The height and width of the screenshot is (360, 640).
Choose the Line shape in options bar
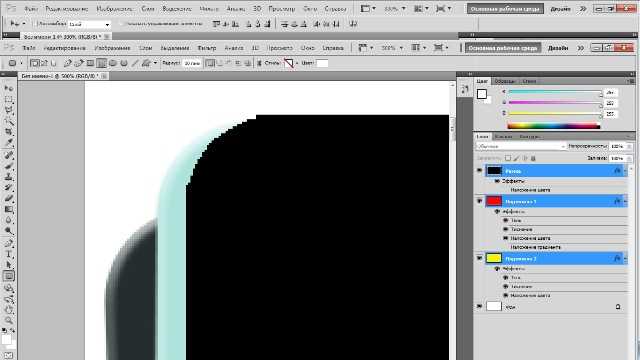[134, 63]
